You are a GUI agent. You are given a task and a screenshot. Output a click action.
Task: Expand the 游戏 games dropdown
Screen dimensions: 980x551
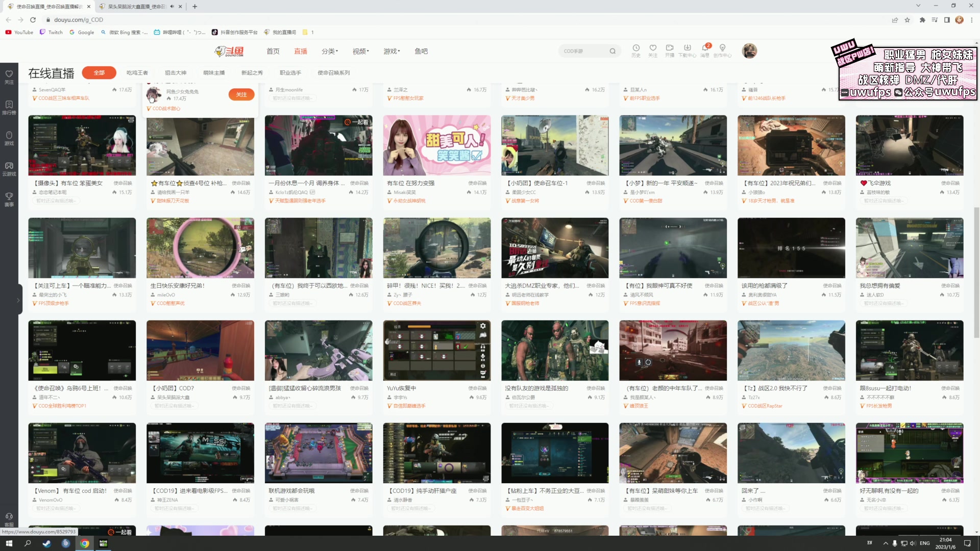coord(391,51)
